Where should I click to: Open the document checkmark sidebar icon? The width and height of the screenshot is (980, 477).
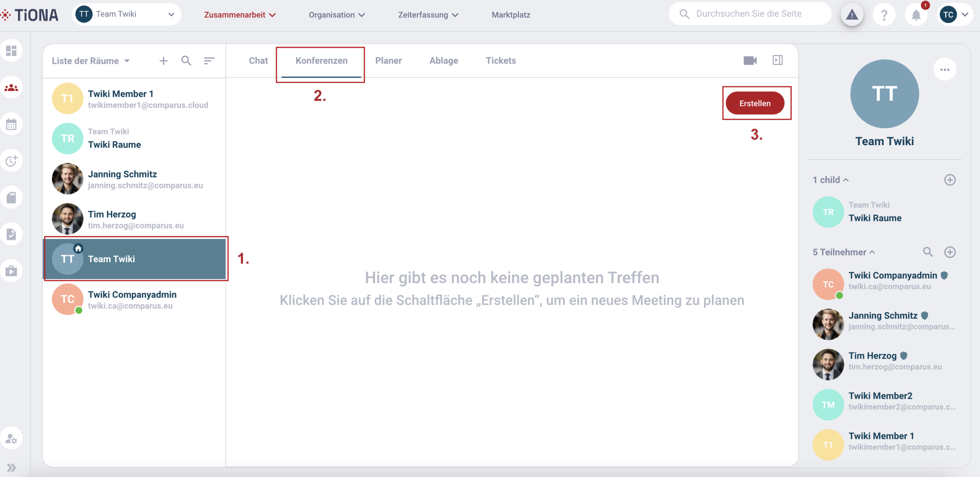(x=11, y=234)
